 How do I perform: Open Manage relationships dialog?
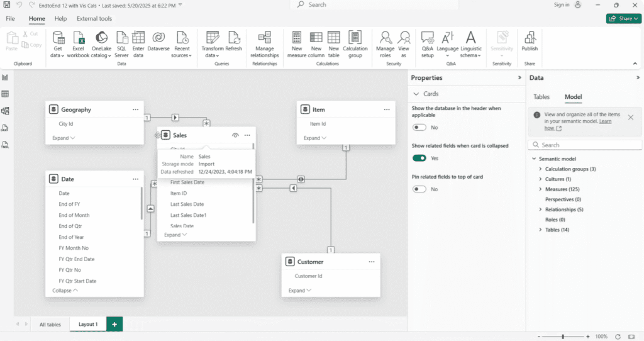coord(265,45)
